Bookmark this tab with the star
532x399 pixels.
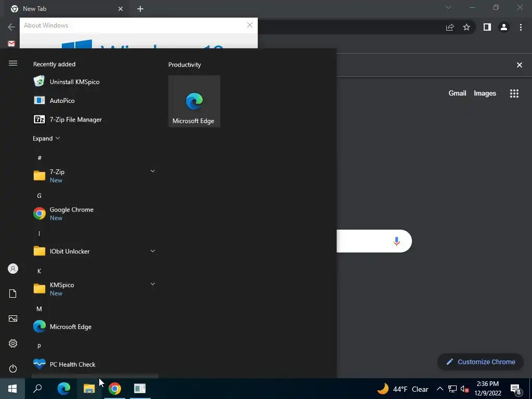click(x=467, y=27)
